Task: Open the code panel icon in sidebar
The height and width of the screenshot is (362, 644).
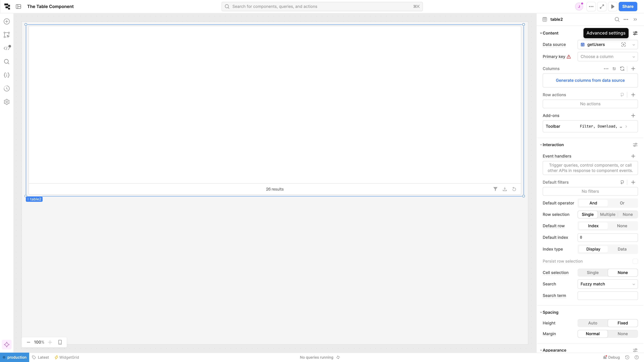Action: (7, 48)
